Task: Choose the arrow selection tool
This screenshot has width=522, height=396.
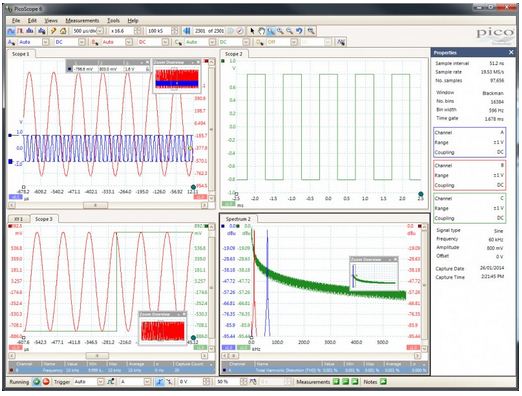Action: (252, 31)
